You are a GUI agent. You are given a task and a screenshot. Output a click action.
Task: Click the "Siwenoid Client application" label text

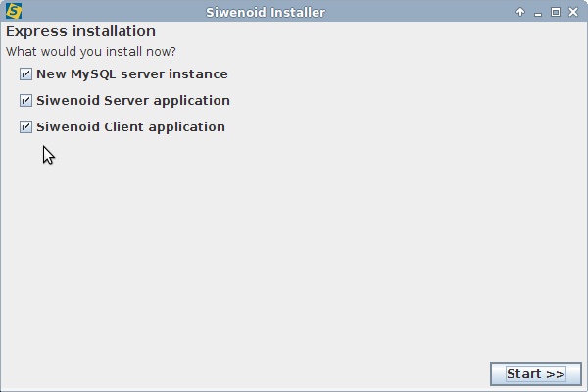(x=130, y=127)
